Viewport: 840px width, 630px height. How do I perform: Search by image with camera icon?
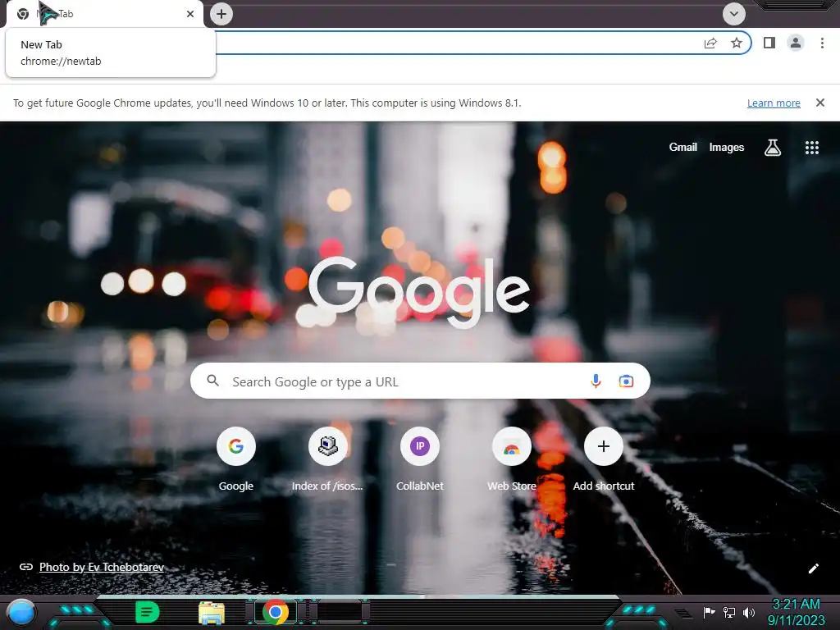pyautogui.click(x=626, y=381)
